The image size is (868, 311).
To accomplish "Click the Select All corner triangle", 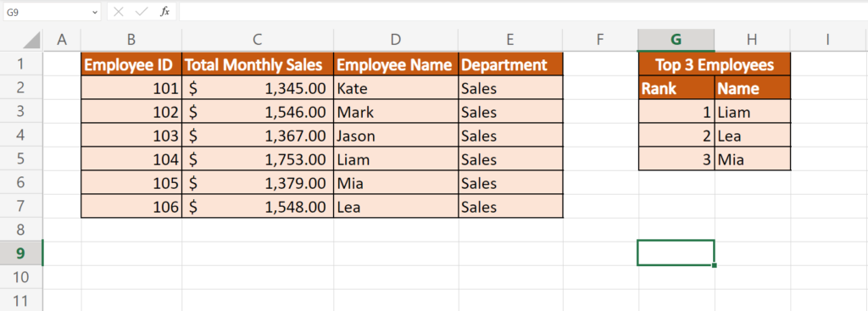I will [32, 40].
